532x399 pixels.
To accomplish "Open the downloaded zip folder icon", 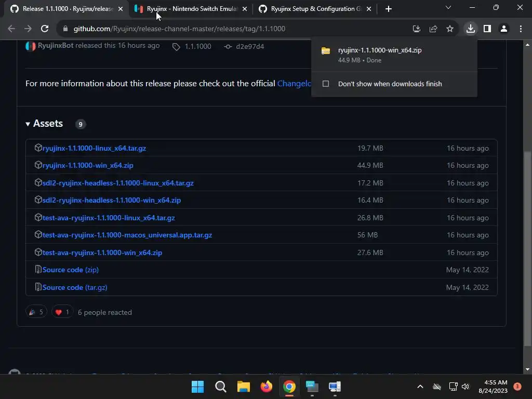I will coord(326,51).
